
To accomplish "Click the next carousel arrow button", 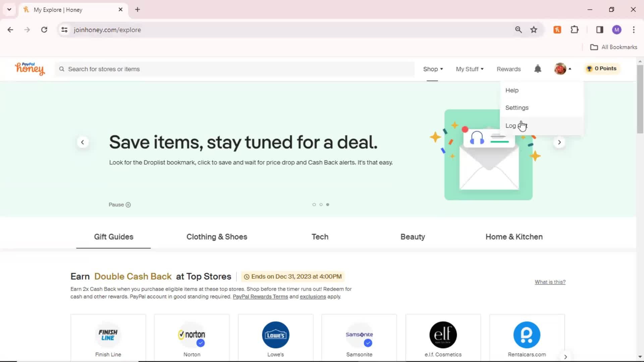I will pyautogui.click(x=559, y=142).
